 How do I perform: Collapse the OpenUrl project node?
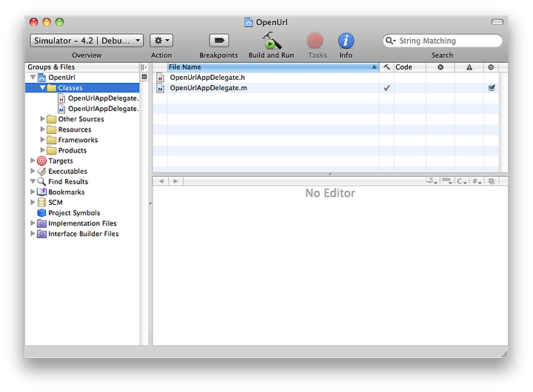click(33, 77)
